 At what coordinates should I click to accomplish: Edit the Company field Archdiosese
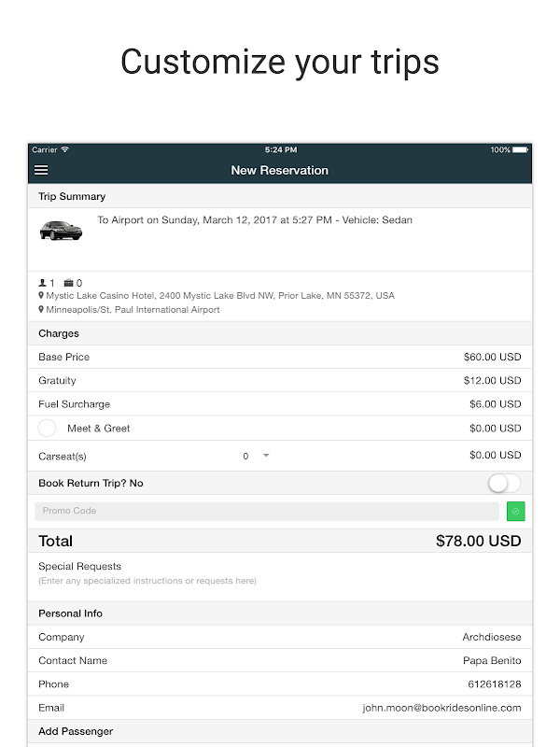tap(491, 637)
